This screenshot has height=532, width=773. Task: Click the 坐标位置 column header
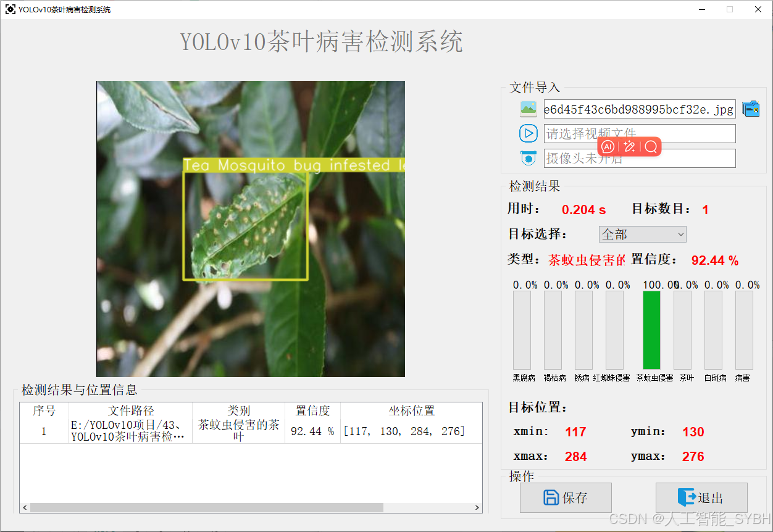(x=411, y=410)
